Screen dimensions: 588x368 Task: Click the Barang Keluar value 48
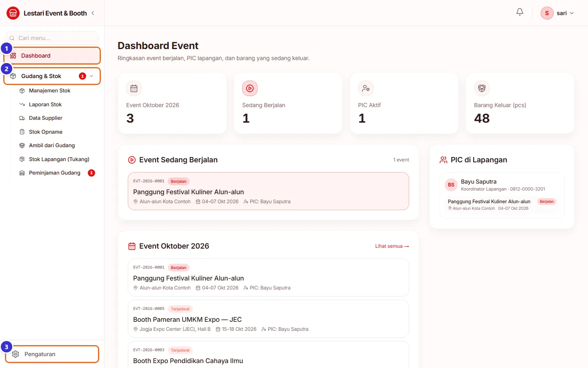tap(482, 118)
